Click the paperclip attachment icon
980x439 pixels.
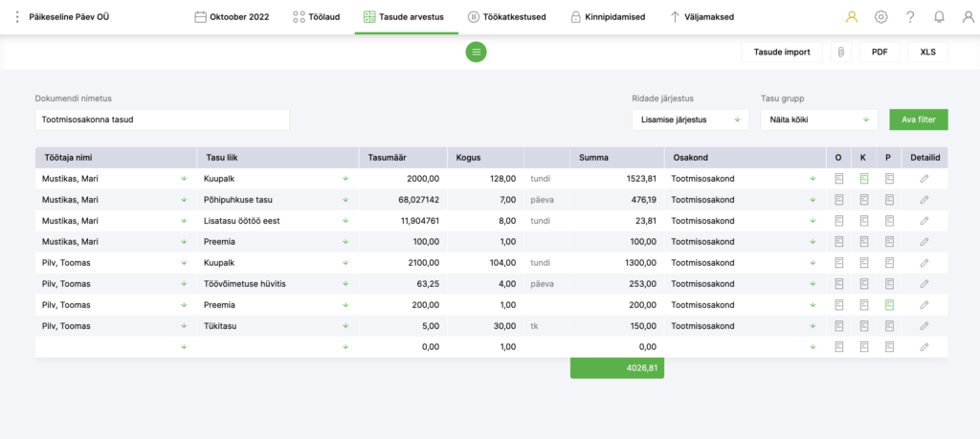click(841, 52)
